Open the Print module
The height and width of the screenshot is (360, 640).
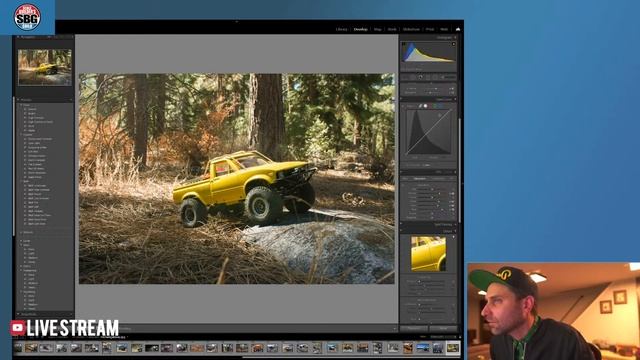[x=430, y=29]
